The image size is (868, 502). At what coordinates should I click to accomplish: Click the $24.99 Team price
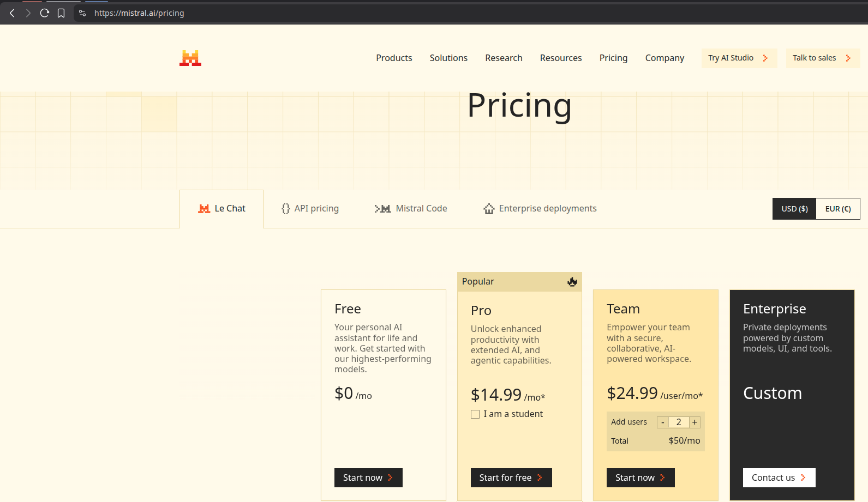click(632, 393)
